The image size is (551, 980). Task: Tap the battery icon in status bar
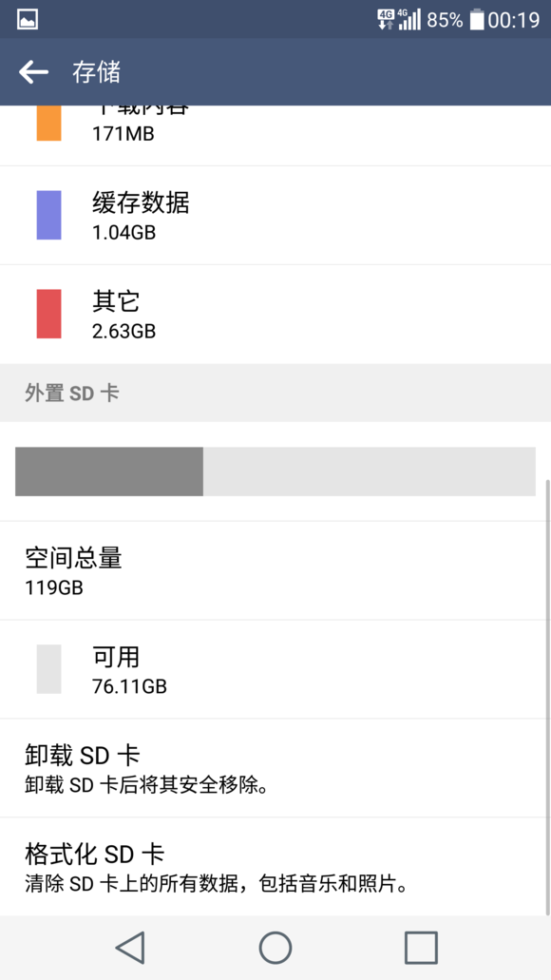click(477, 19)
